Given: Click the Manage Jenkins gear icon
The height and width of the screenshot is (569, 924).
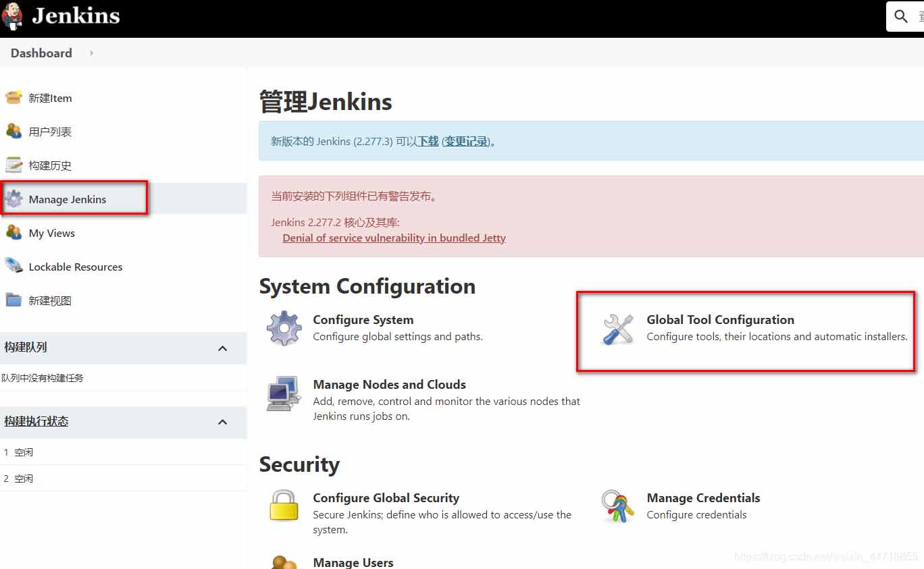Looking at the screenshot, I should click(x=14, y=198).
